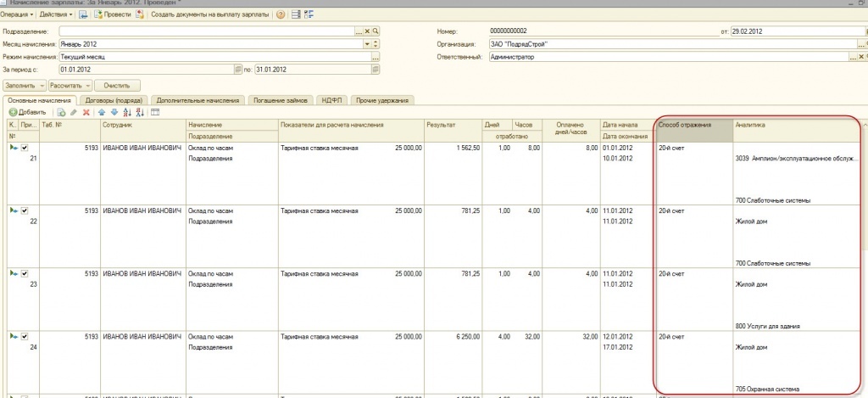The image size is (868, 398).
Task: Switch to НДФЛ tab
Action: 331,101
